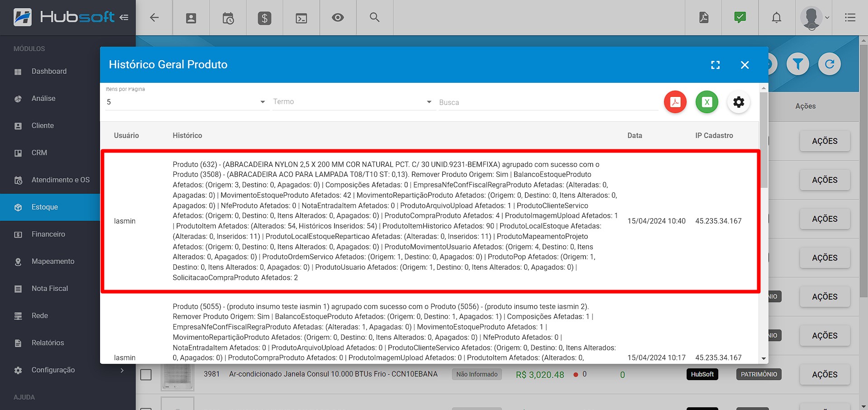This screenshot has height=410, width=868.
Task: Open Dashboard module
Action: 50,72
